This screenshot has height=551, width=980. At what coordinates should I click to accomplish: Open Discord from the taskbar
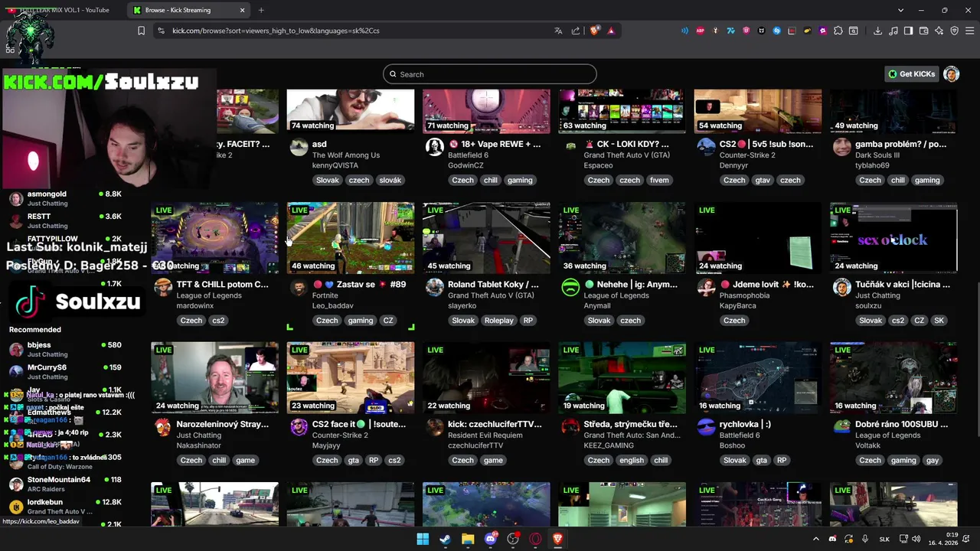(491, 539)
